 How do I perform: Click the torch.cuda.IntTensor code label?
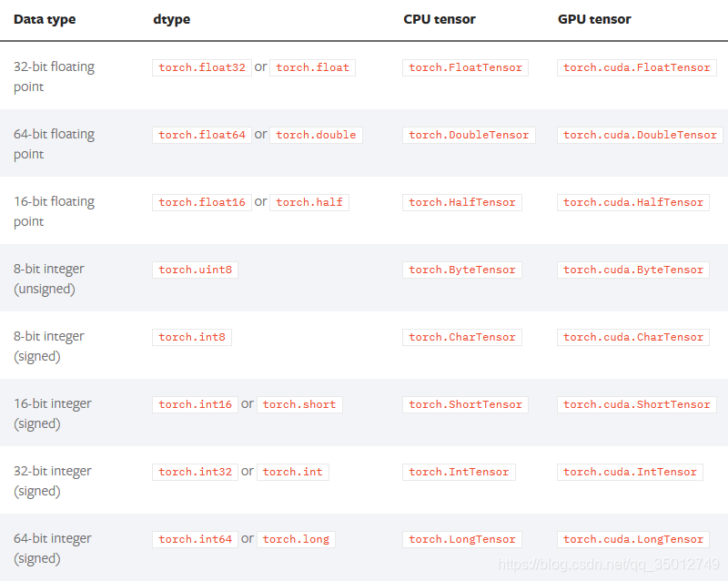630,473
